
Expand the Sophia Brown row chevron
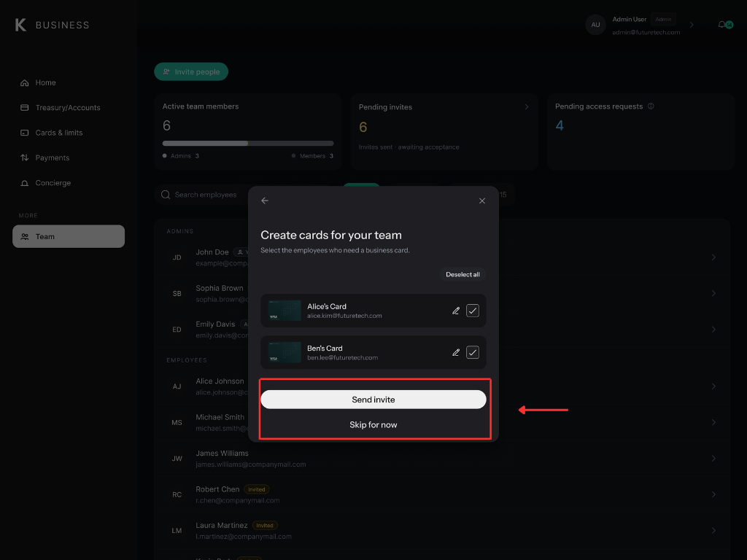tap(713, 293)
